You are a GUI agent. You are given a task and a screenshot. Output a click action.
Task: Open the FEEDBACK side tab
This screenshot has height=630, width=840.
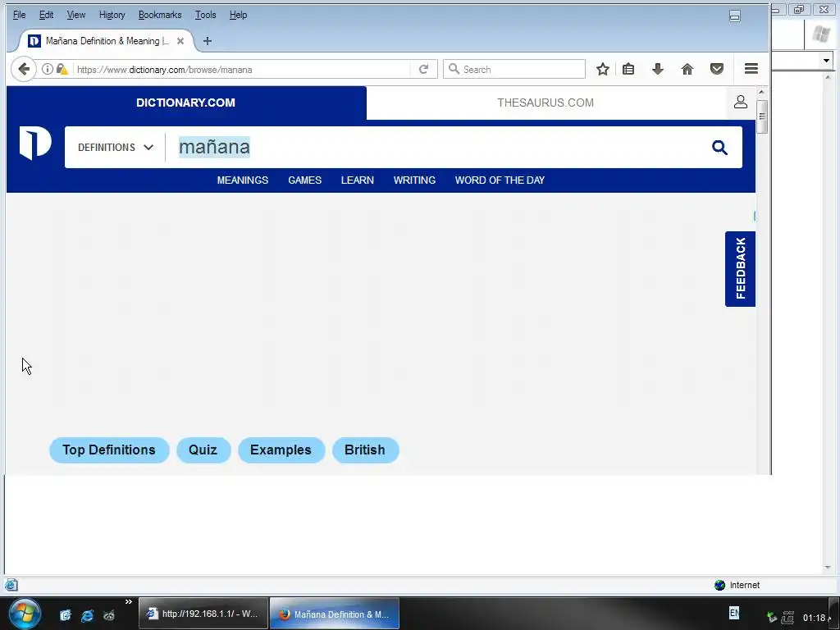(x=741, y=269)
